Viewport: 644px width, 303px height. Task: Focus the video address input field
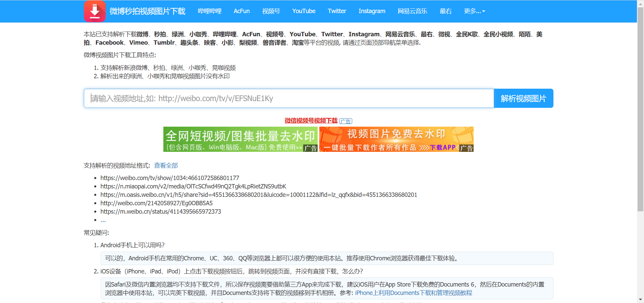(x=289, y=98)
